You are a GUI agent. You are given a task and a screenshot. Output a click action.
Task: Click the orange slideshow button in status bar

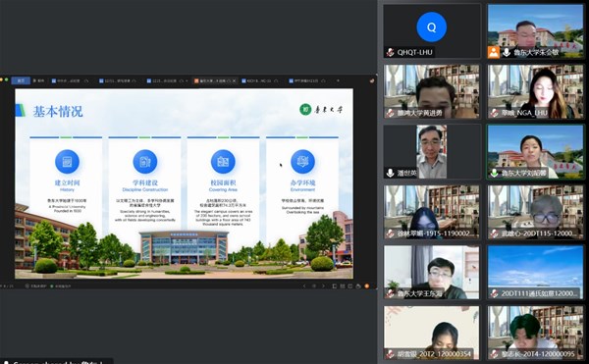pos(366,286)
